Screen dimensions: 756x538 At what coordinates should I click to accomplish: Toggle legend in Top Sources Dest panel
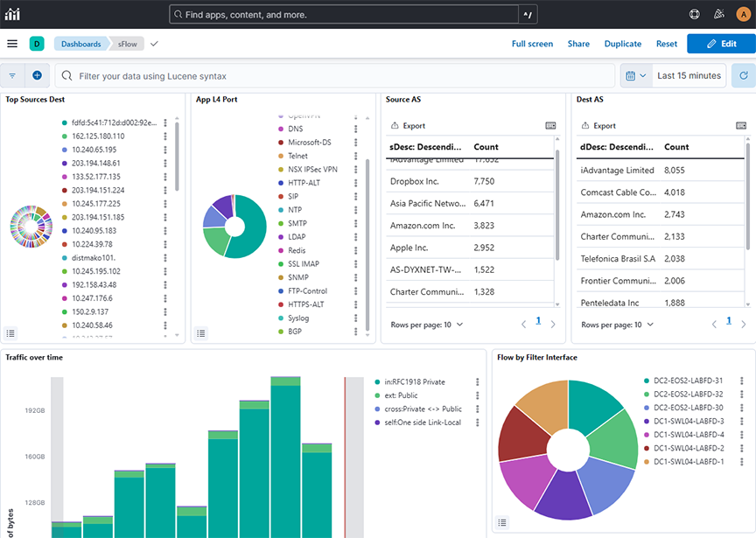coord(10,333)
